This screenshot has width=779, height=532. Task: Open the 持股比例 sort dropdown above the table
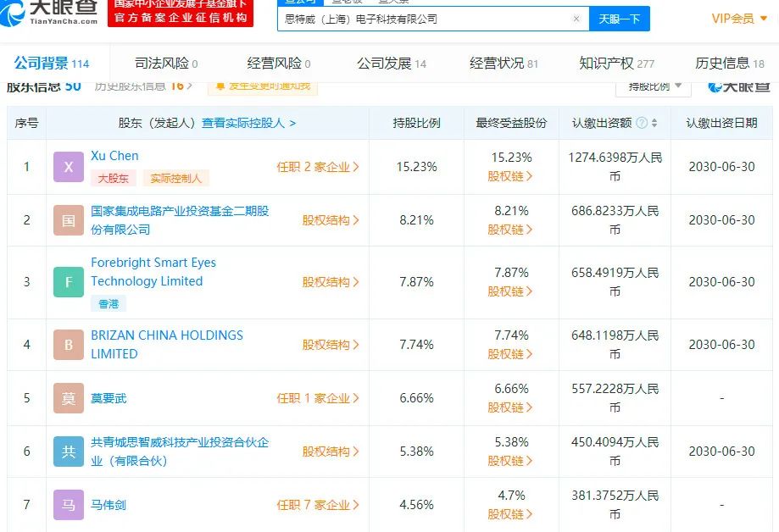click(x=654, y=87)
